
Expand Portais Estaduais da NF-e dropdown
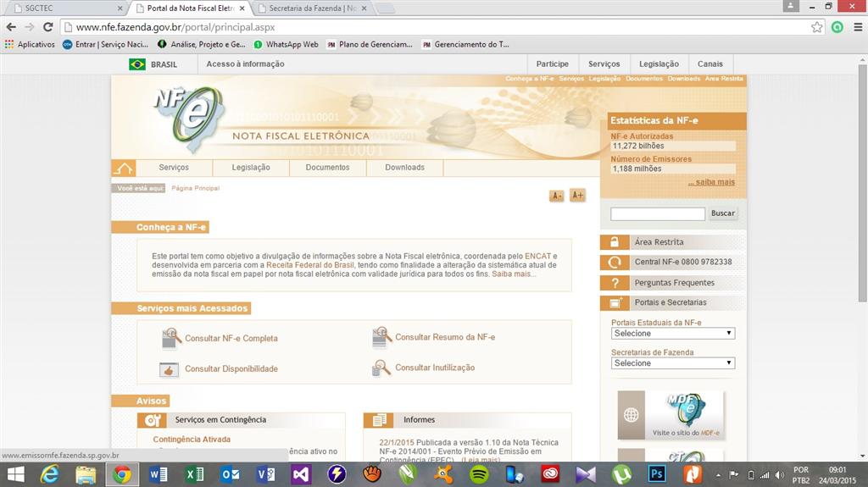click(x=672, y=334)
